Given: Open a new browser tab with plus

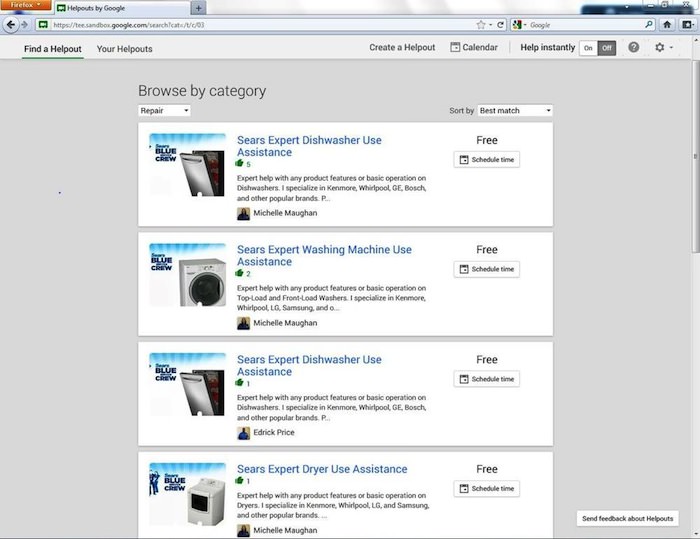Looking at the screenshot, I should click(197, 8).
